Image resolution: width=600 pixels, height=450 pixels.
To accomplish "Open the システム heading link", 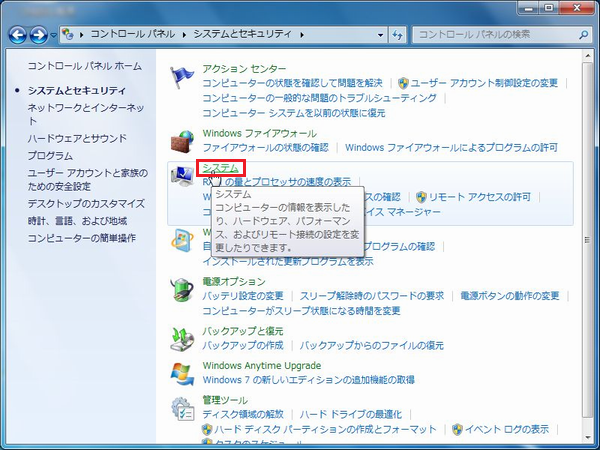I will point(220,168).
